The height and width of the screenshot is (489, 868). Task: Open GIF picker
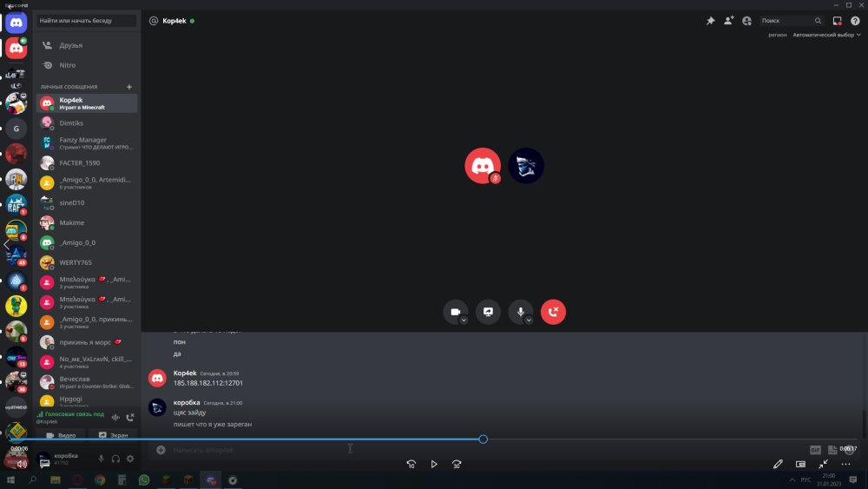click(815, 450)
